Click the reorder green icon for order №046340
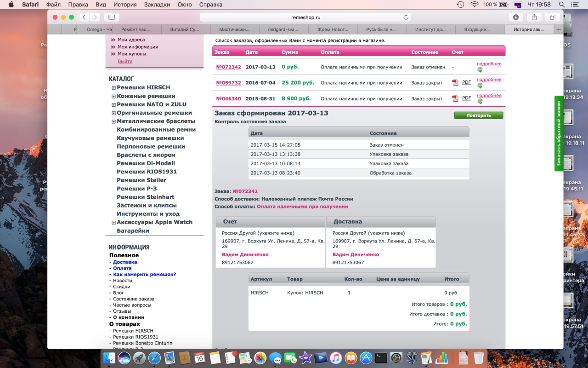Screen dimensions: 588x368 click(480, 101)
